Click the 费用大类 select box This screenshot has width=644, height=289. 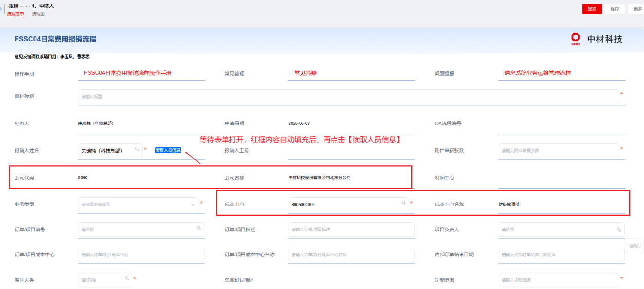[x=105, y=280]
